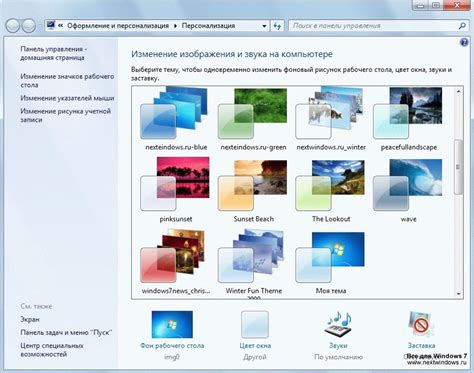Expand the breadcrumb arrow after Оформление и персонализация
Image resolution: width=474 pixels, height=373 pixels.
click(175, 26)
